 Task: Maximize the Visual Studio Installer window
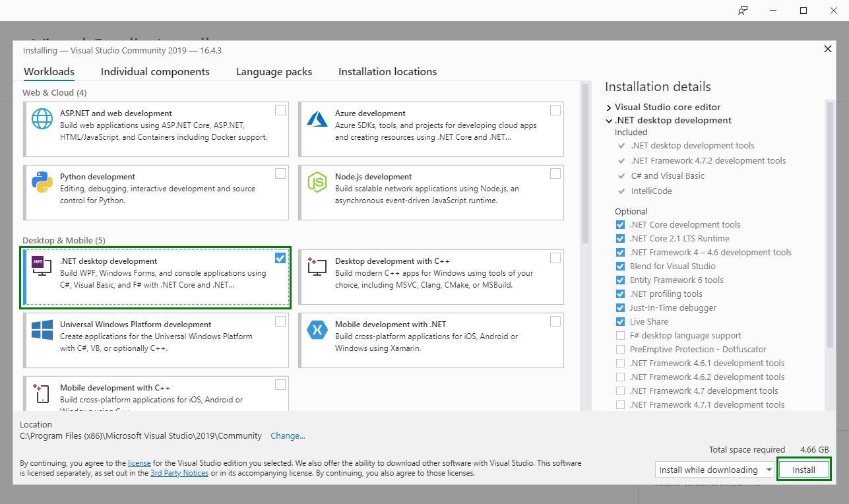coord(803,11)
